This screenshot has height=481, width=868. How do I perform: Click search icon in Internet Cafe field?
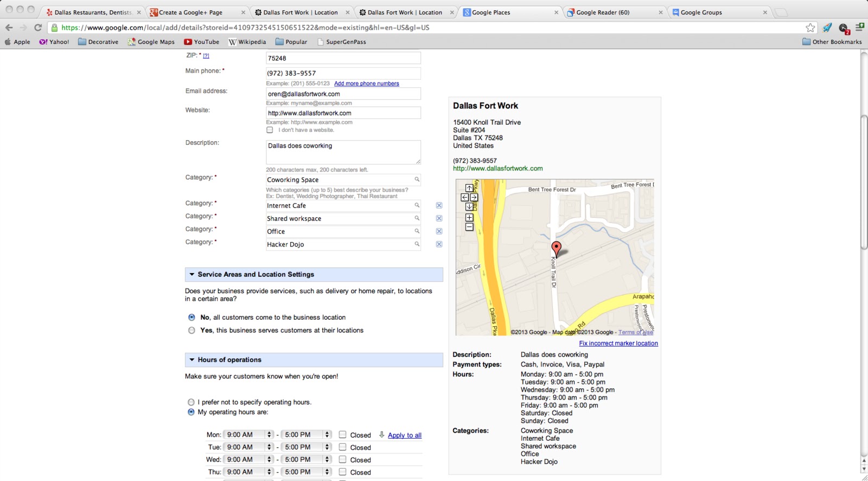point(417,205)
